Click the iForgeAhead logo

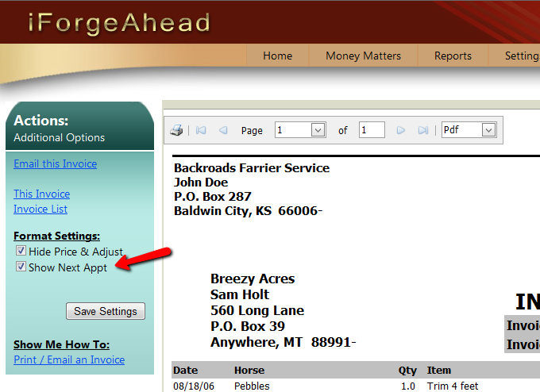(119, 23)
